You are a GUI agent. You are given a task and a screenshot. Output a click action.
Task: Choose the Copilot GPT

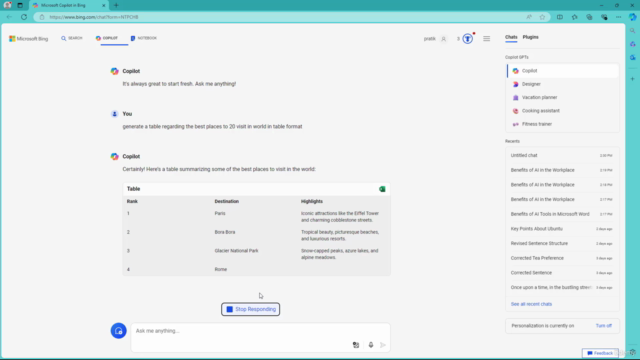click(563, 71)
